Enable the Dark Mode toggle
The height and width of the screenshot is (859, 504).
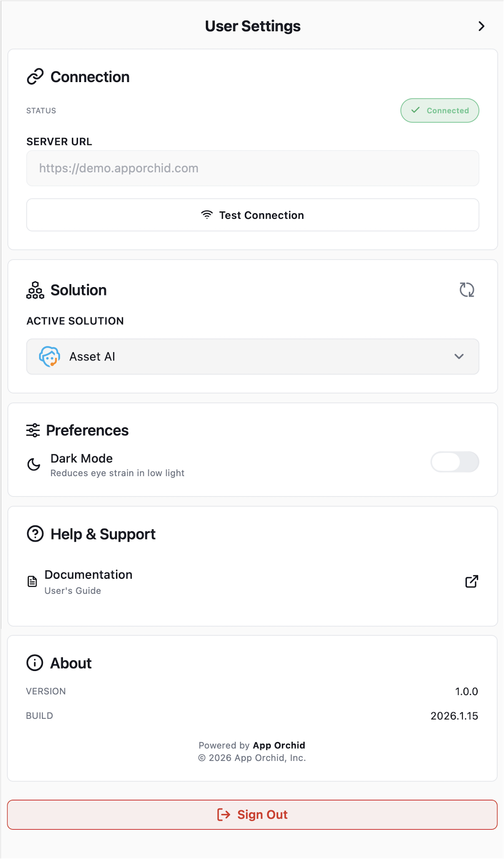[454, 462]
